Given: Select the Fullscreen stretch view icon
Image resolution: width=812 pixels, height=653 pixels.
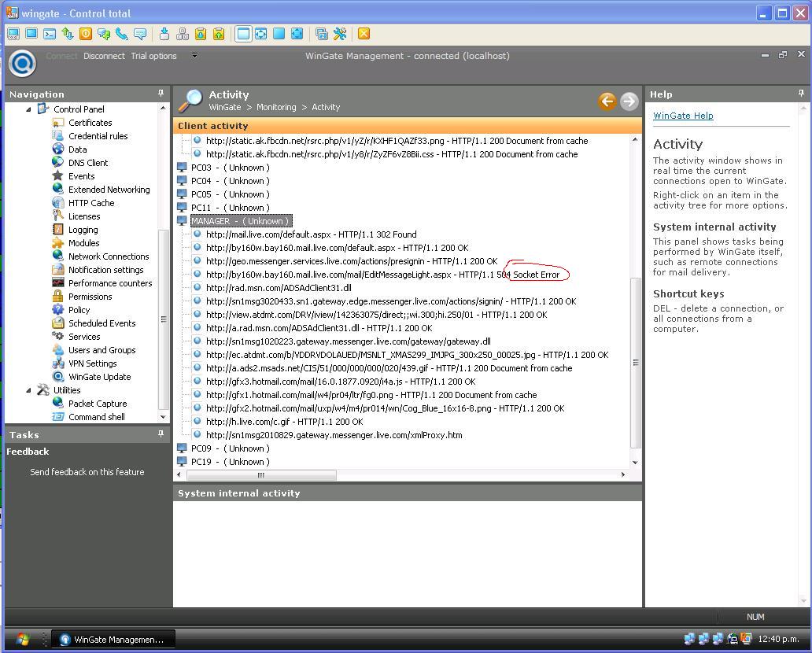Looking at the screenshot, I should pyautogui.click(x=297, y=34).
